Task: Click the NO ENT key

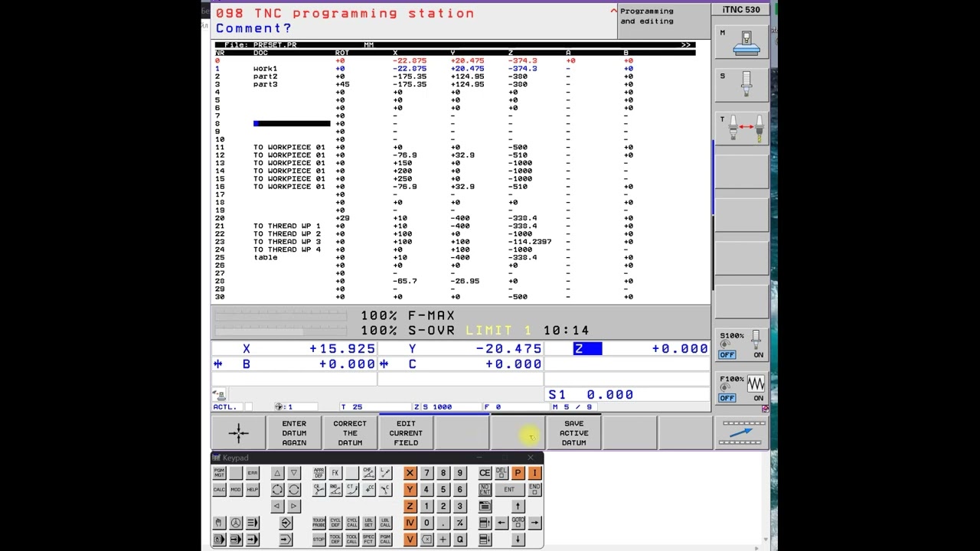Action: pos(485,490)
